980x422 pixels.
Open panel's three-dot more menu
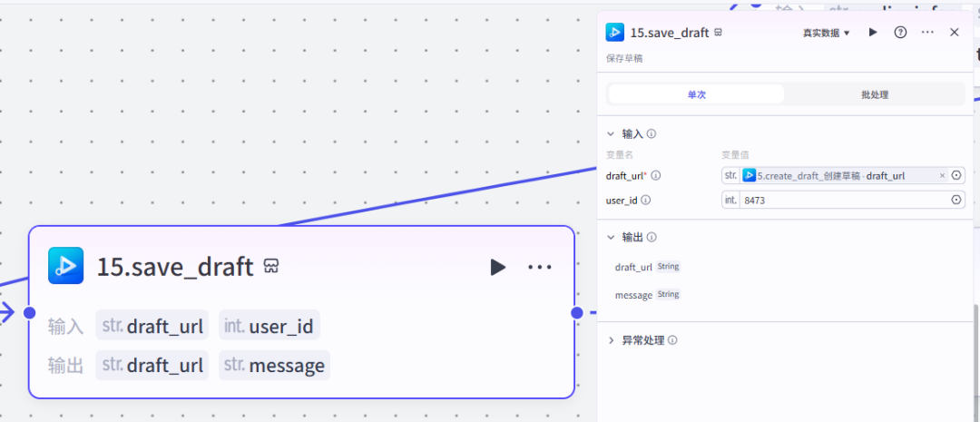[x=927, y=33]
